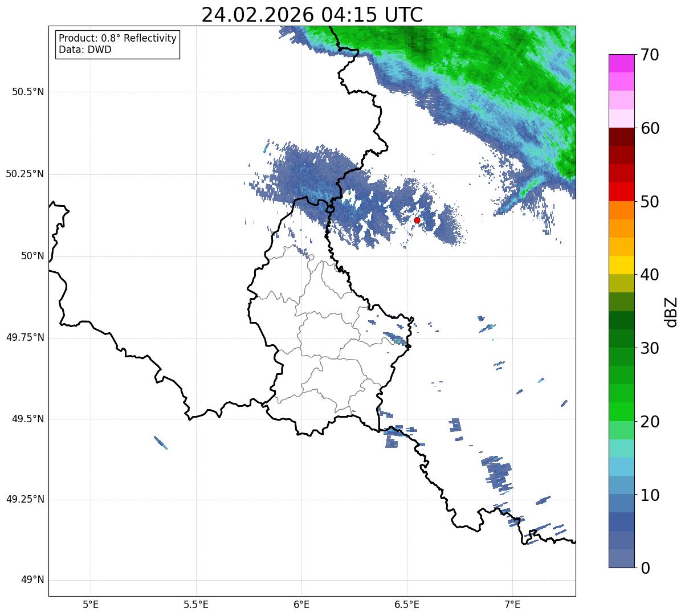Click the title "24.02.2026 04:15 UTC"
The width and height of the screenshot is (685, 616).
312,15
